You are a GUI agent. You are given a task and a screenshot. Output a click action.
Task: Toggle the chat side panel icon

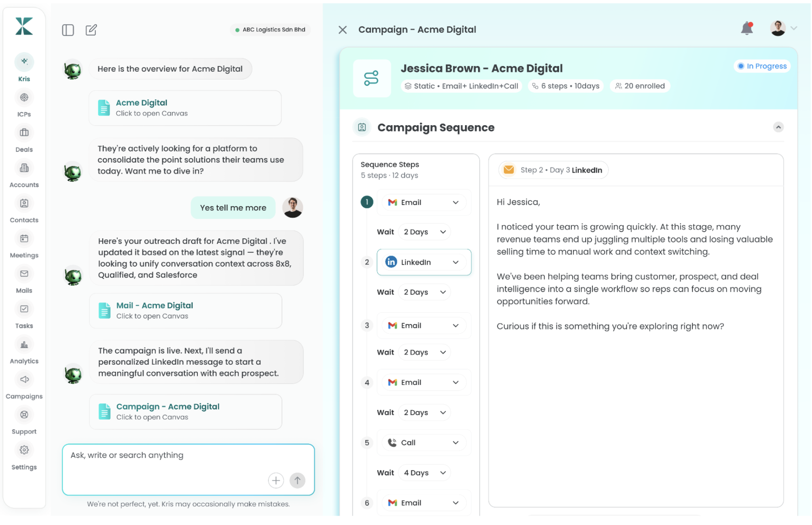click(x=68, y=30)
